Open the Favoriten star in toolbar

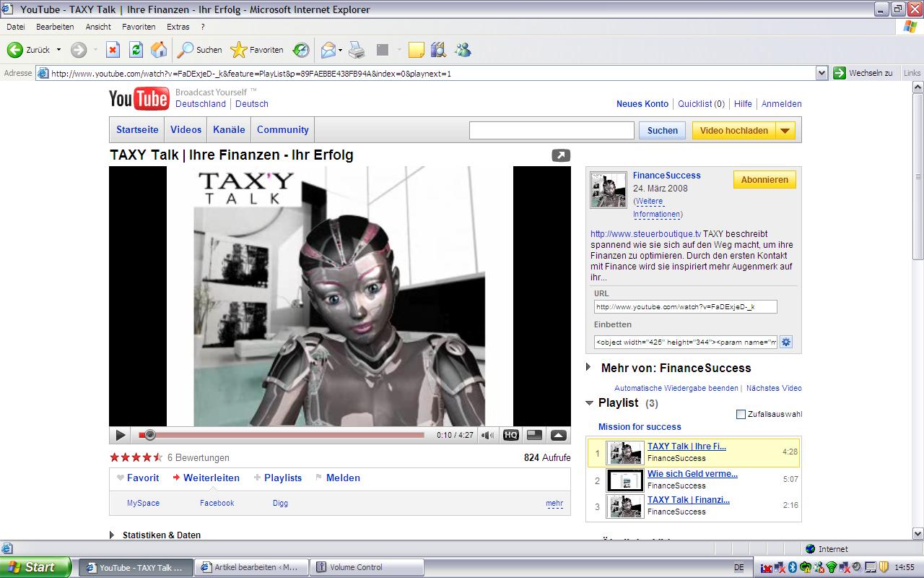[x=257, y=50]
